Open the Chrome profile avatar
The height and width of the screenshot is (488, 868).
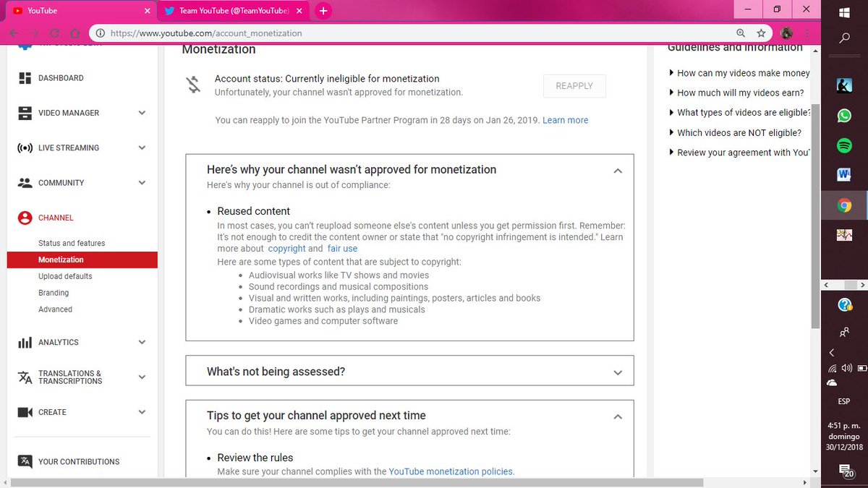[x=786, y=33]
